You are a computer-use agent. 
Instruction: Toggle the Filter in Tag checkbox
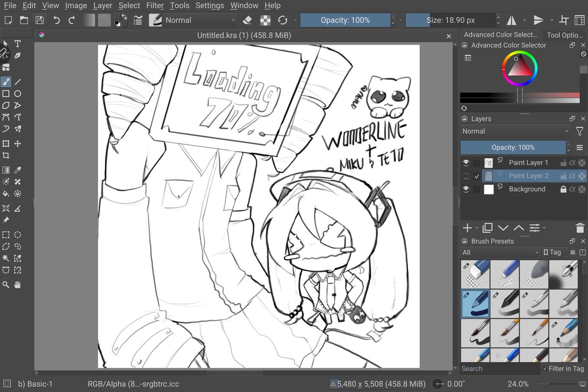pyautogui.click(x=545, y=368)
